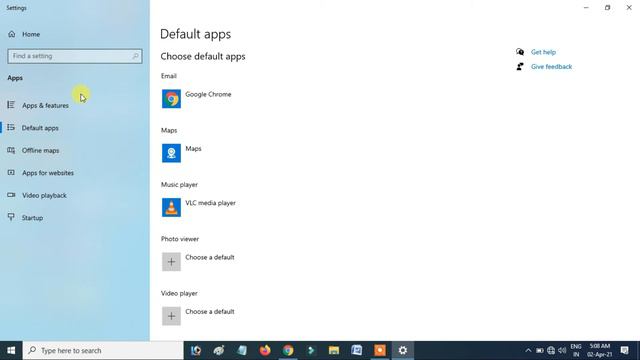Click the Video playback camera icon
Image resolution: width=640 pixels, height=360 pixels.
pyautogui.click(x=11, y=195)
